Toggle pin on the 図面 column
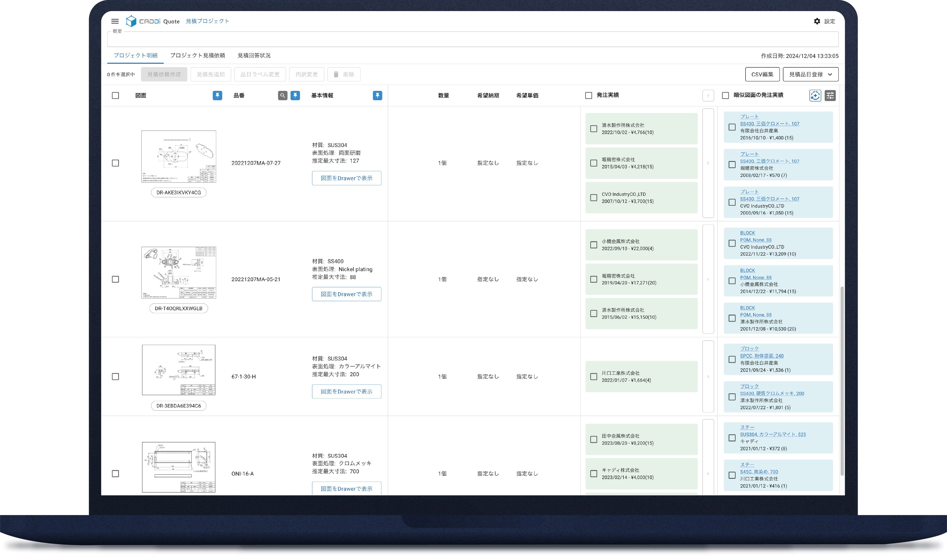 coord(217,95)
